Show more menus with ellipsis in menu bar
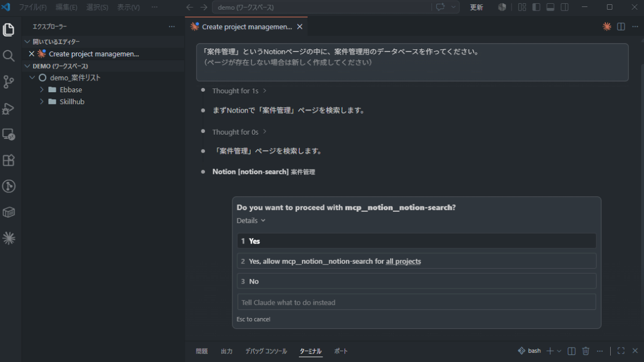 pos(155,8)
